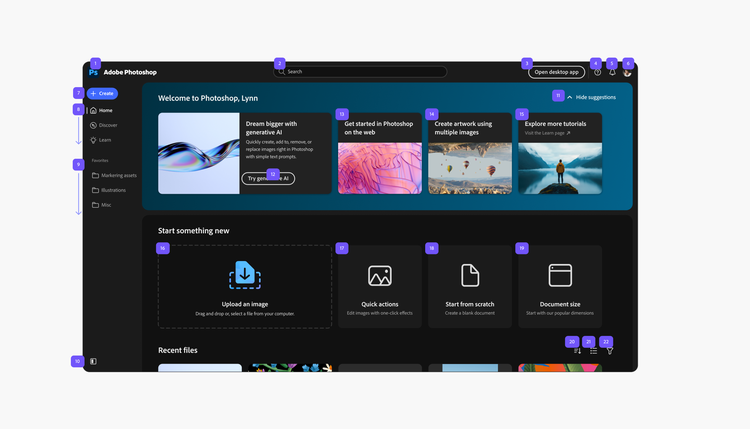Click 'Drag and drop or, select a file' text
This screenshot has height=429, width=750.
pyautogui.click(x=245, y=314)
